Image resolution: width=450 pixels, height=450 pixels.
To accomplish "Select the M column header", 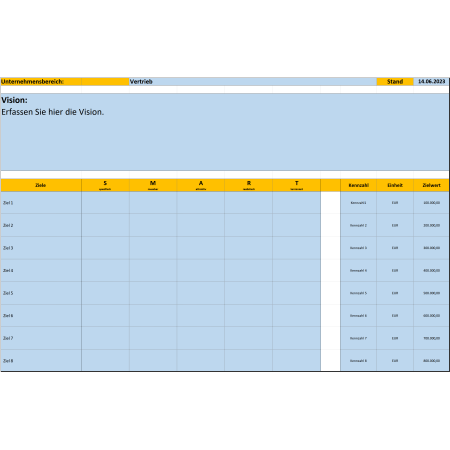I will 153,185.
